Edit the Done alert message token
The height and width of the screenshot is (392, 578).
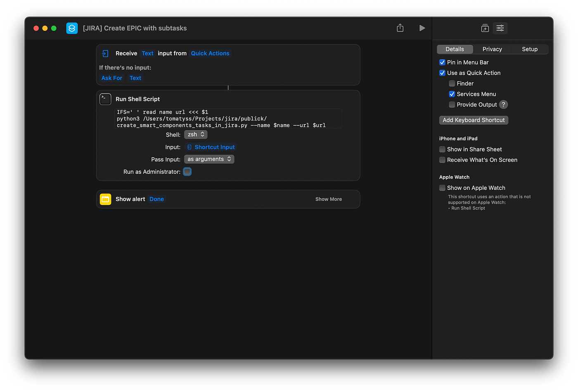tap(156, 199)
